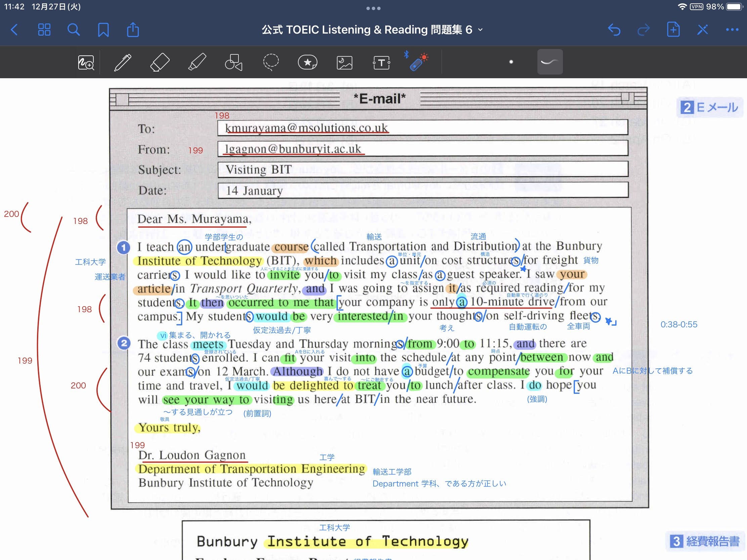
Task: Tap the blue paragraph number 2 marker
Action: click(x=124, y=343)
